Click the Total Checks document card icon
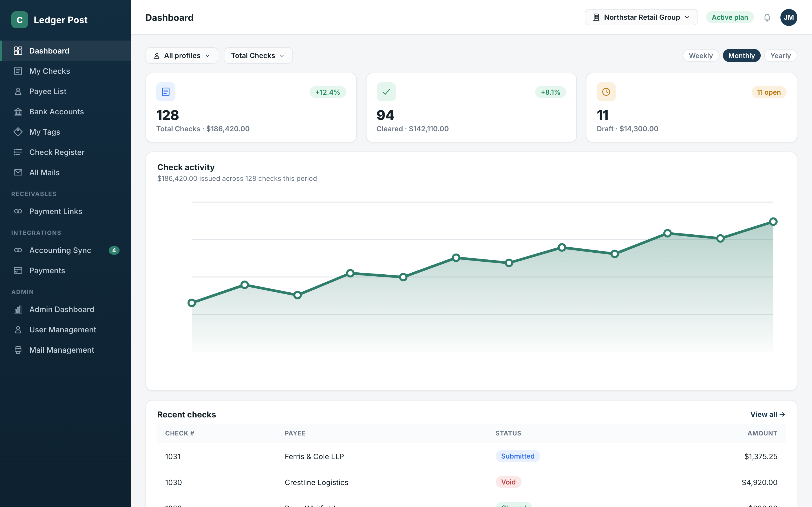812x507 pixels. [x=166, y=92]
